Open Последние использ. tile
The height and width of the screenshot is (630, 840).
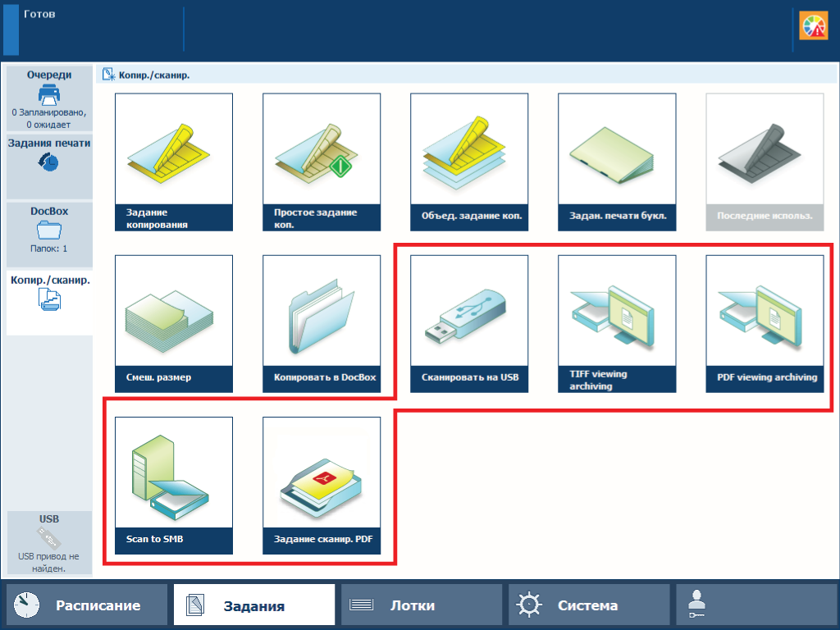[765, 162]
